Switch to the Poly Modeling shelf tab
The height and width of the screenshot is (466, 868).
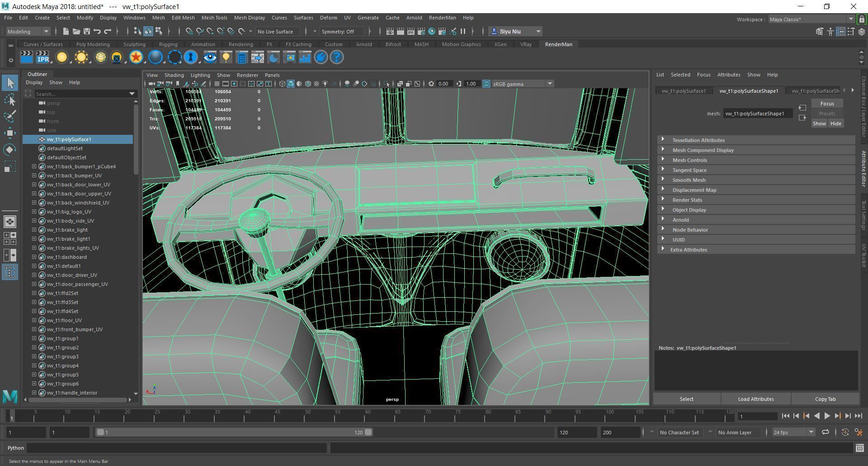point(93,44)
